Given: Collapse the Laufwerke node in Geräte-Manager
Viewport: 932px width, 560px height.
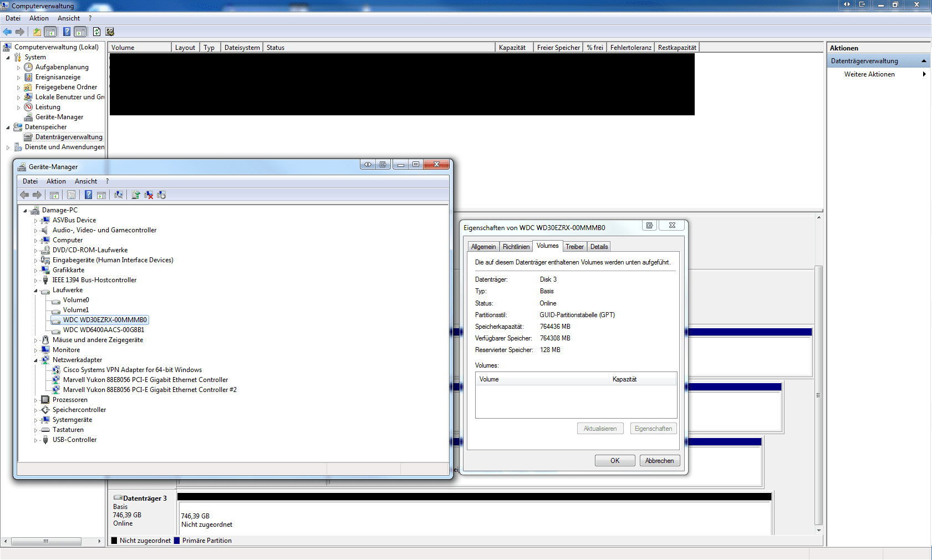Looking at the screenshot, I should 35,291.
